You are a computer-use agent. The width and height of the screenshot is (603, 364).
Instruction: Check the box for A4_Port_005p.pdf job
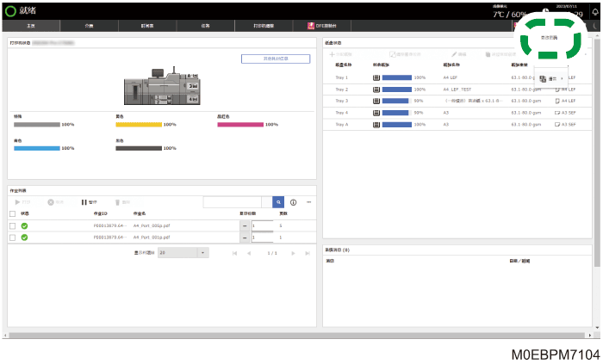(x=12, y=225)
